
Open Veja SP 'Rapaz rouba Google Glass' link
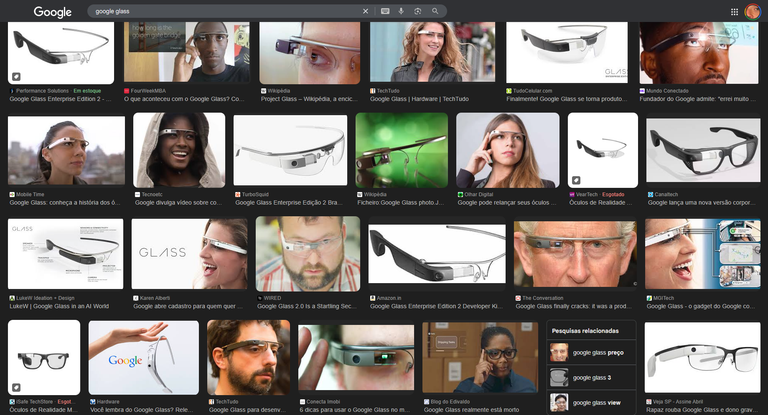(x=702, y=410)
